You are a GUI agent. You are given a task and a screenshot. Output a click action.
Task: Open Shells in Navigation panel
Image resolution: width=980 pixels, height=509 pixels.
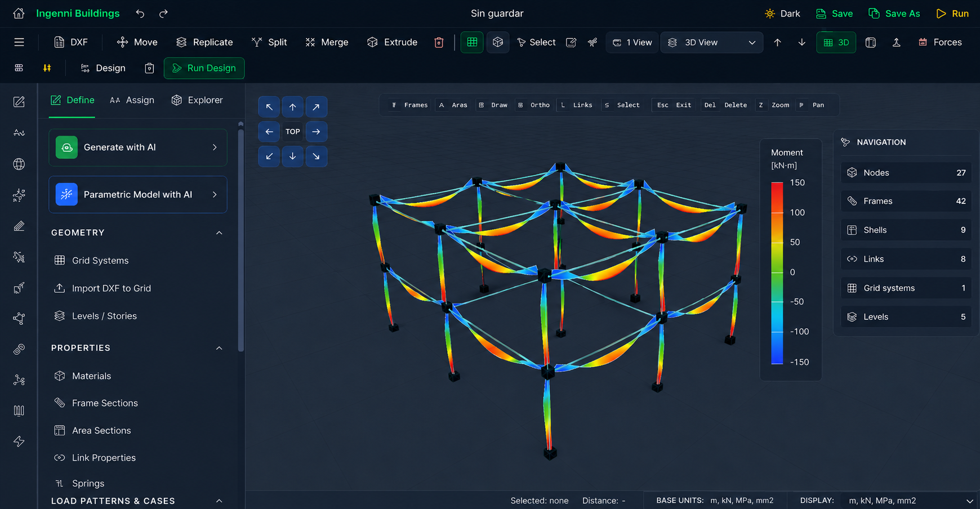coord(906,230)
